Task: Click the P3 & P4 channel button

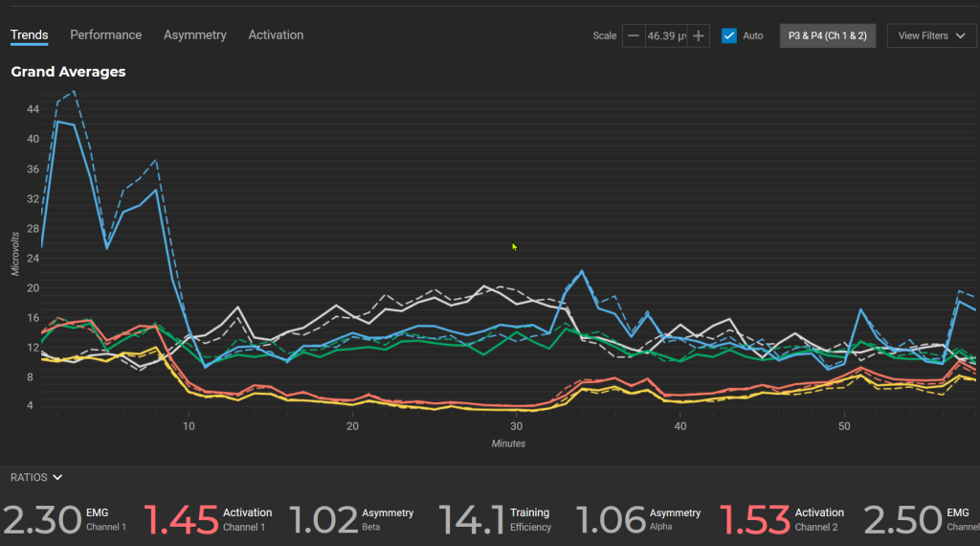Action: [827, 36]
